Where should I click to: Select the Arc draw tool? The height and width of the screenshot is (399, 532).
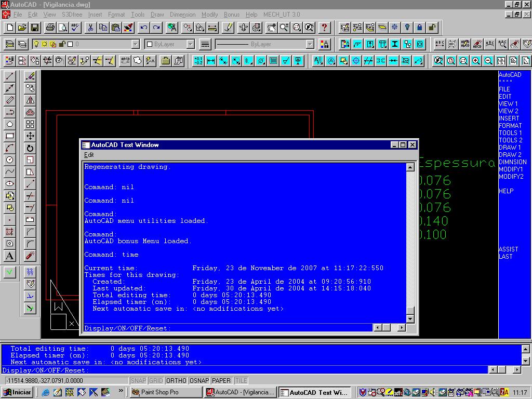10,148
